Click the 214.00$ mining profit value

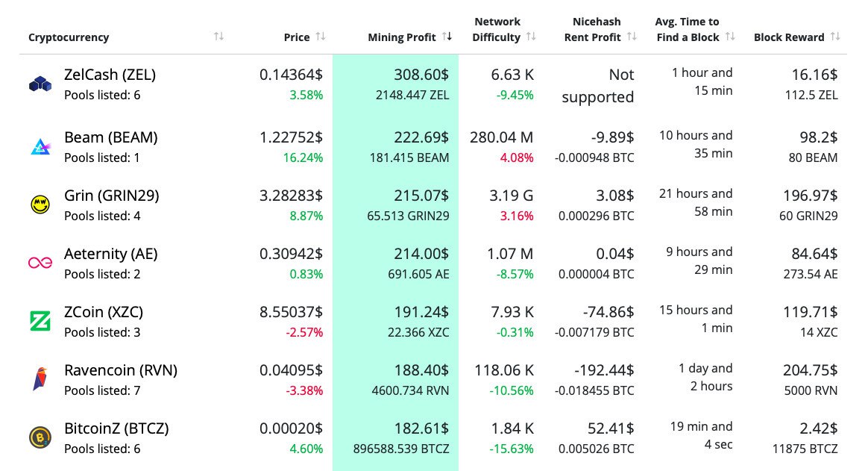[421, 254]
